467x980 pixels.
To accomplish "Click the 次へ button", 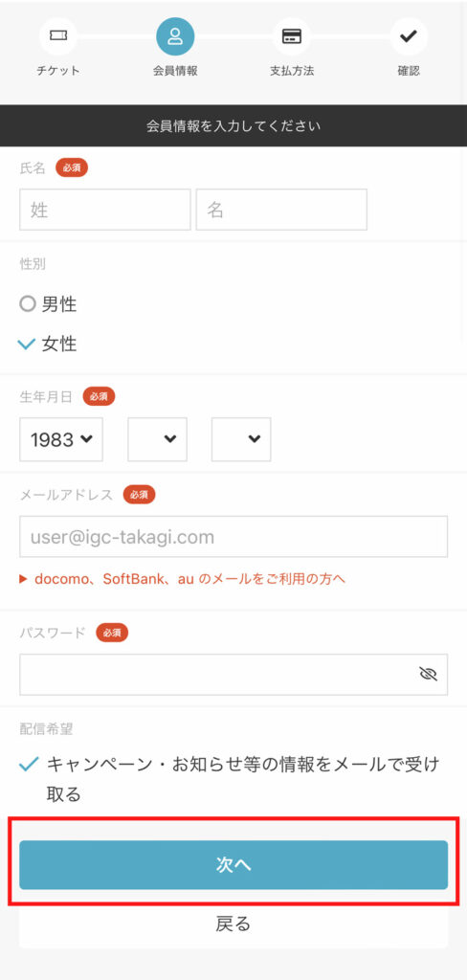I will (x=233, y=864).
